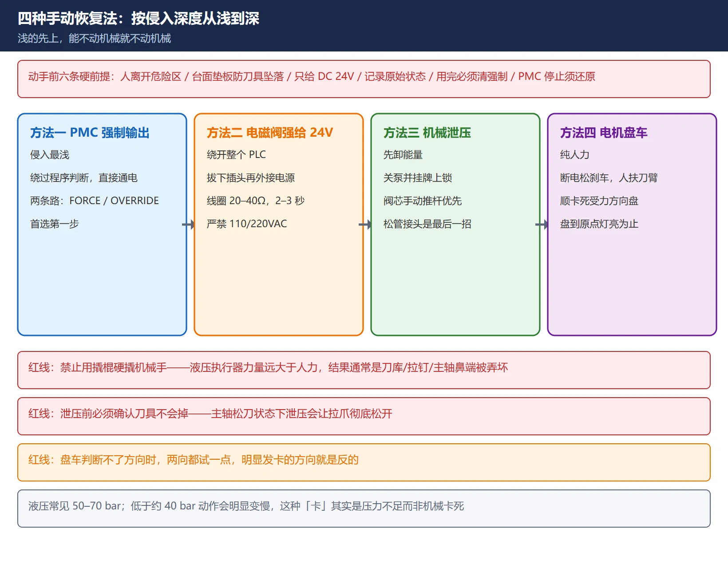The height and width of the screenshot is (568, 728).
Task: Click line 盘到原点灯亮为止
Action: [599, 224]
